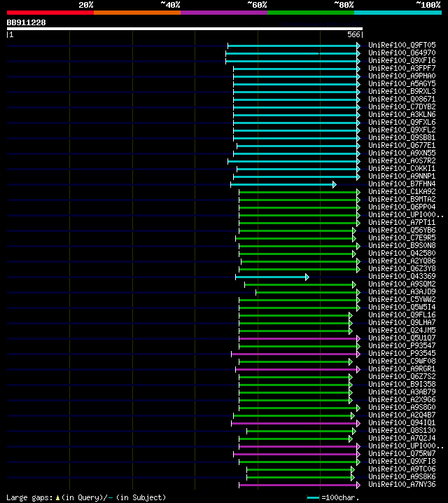Viewport: 448px width, 503px height.
Task: Select the hit named UniRef100_A2YQ86
Action: coord(402,261)
